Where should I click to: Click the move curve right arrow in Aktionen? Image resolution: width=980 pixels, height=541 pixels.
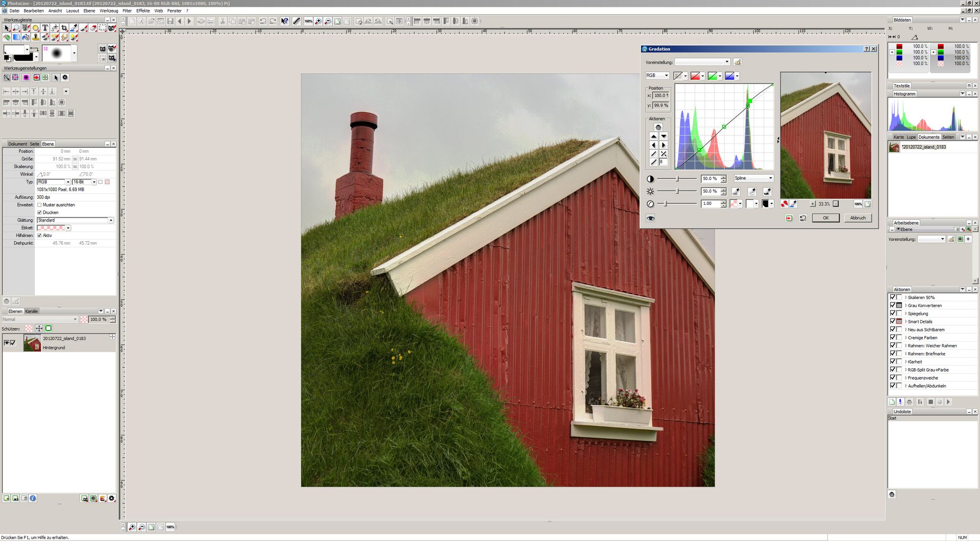pos(663,145)
